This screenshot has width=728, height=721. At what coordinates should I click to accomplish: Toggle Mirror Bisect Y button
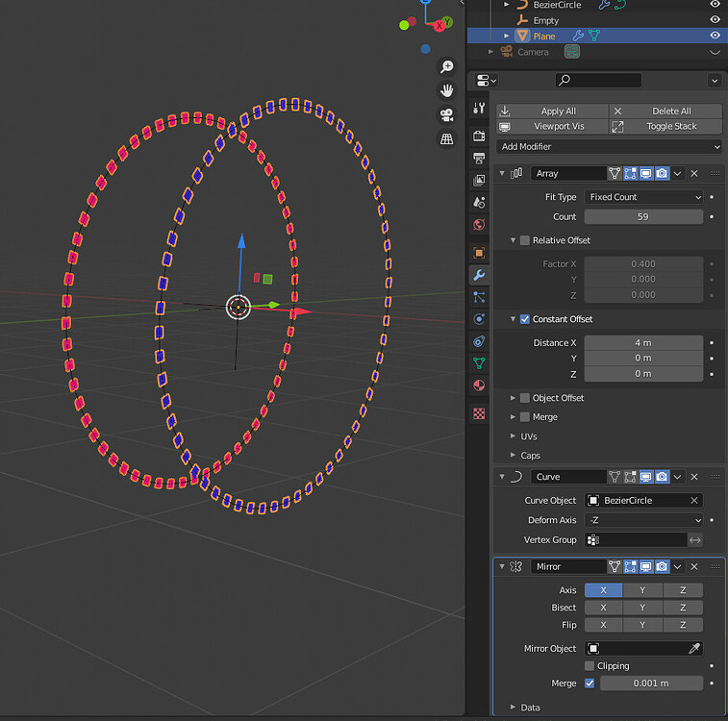[x=642, y=608]
